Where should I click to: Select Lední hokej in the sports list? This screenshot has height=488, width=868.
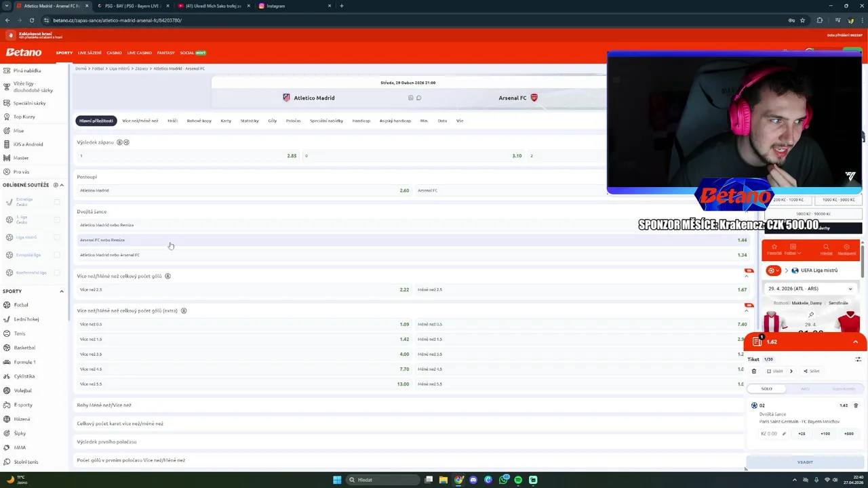(x=26, y=319)
